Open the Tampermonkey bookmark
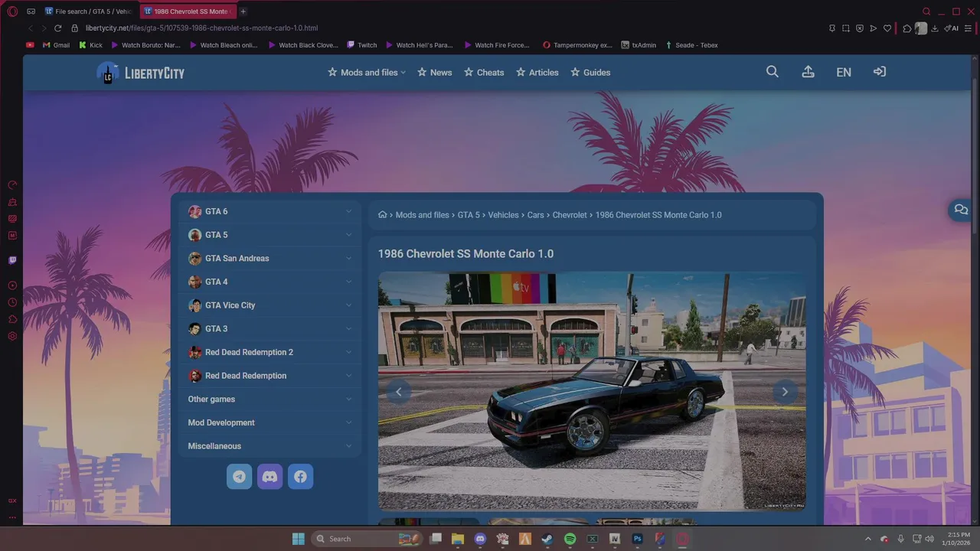The width and height of the screenshot is (980, 551). (577, 45)
